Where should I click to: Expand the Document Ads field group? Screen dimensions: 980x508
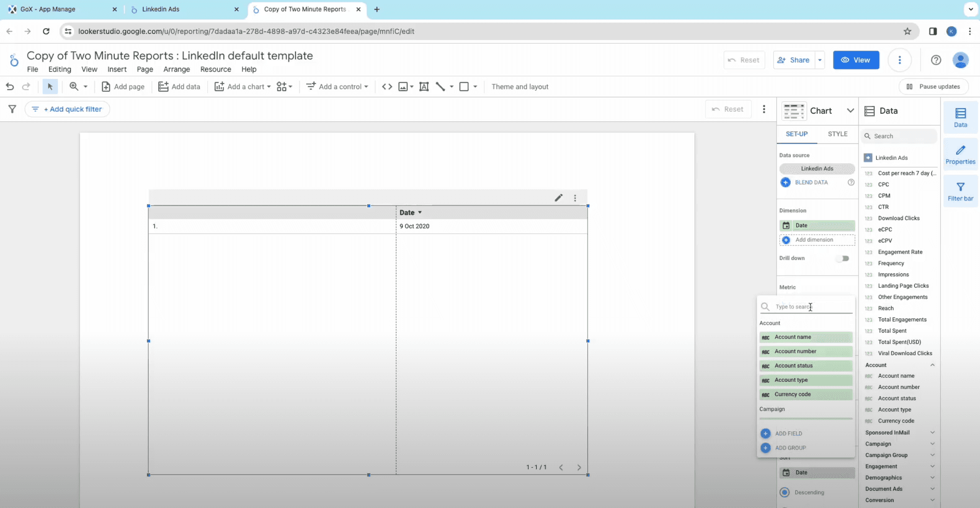click(933, 489)
